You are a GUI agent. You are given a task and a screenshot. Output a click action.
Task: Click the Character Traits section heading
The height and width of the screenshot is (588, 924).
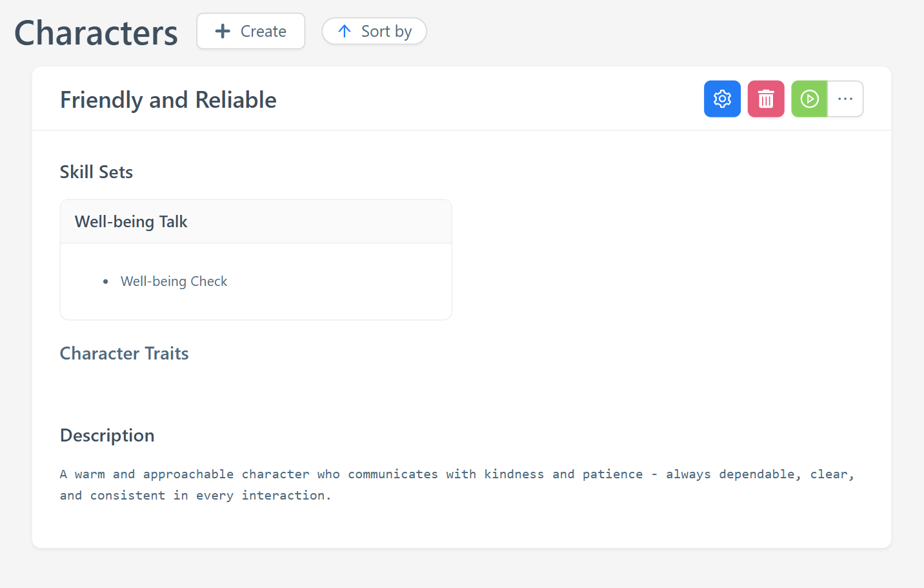click(124, 353)
